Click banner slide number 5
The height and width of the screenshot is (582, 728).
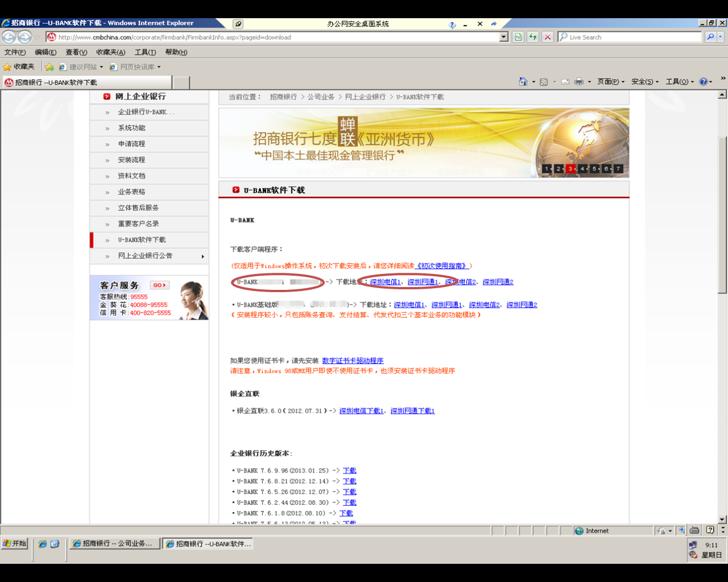[x=594, y=169]
